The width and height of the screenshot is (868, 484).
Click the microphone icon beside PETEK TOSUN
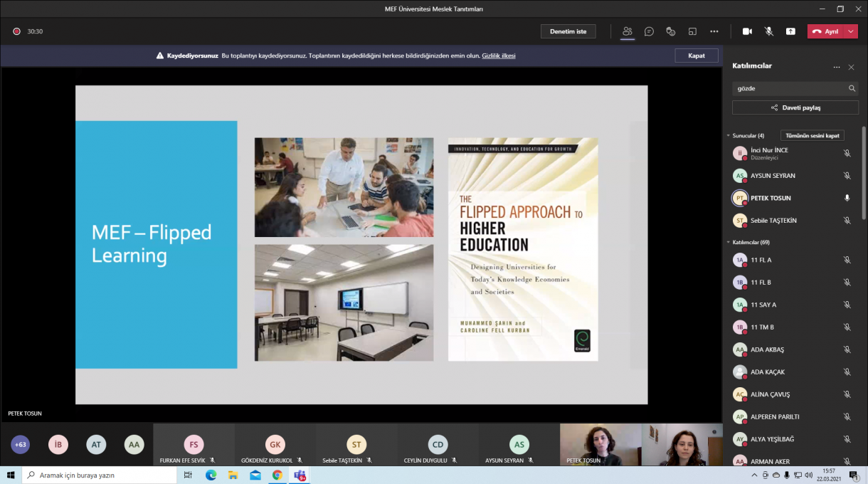[847, 198]
